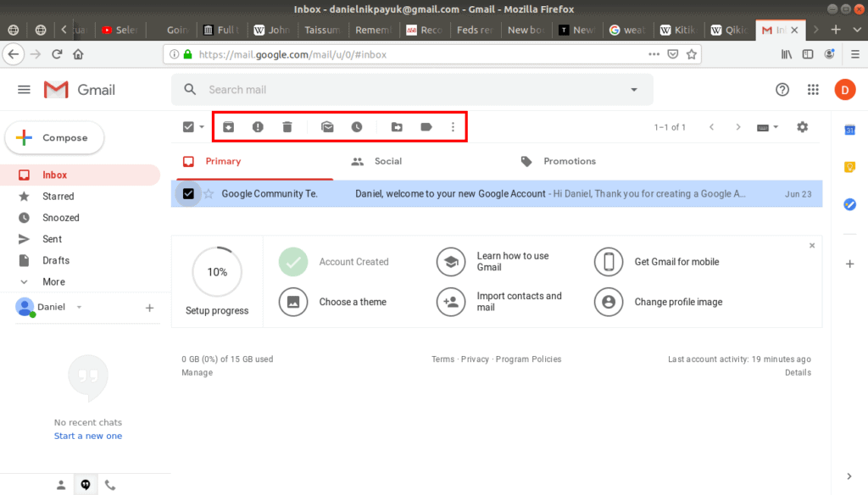Open Daniel's chat status dropdown
This screenshot has height=495, width=868.
tap(79, 307)
